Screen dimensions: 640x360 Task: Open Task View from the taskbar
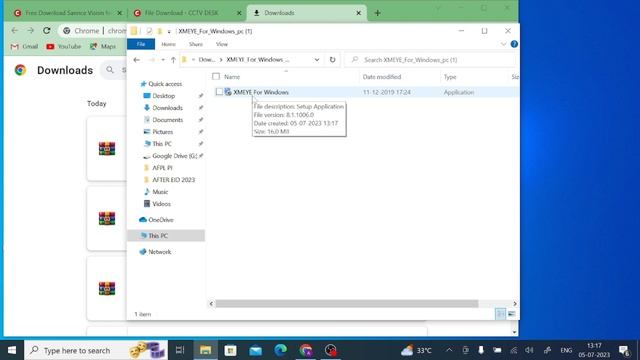[180, 350]
